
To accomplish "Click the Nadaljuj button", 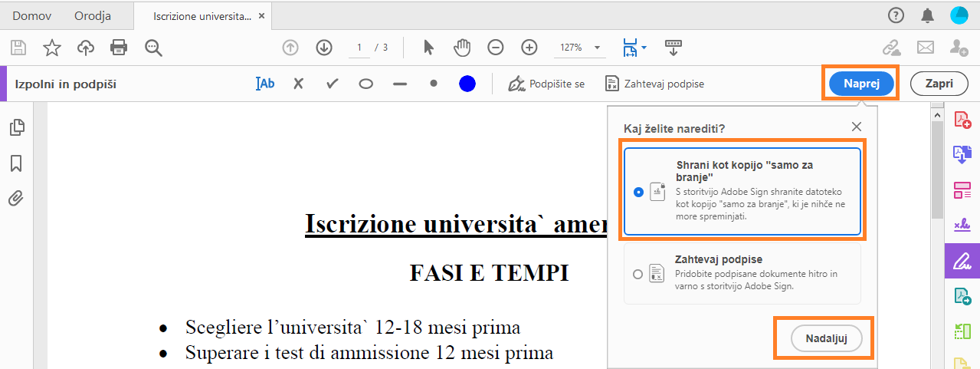I will [x=827, y=338].
